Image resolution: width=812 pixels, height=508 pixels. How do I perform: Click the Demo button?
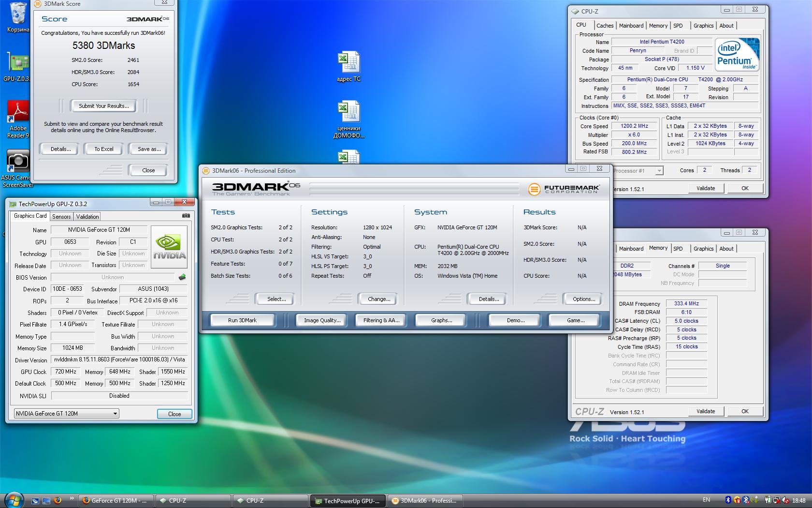point(515,320)
